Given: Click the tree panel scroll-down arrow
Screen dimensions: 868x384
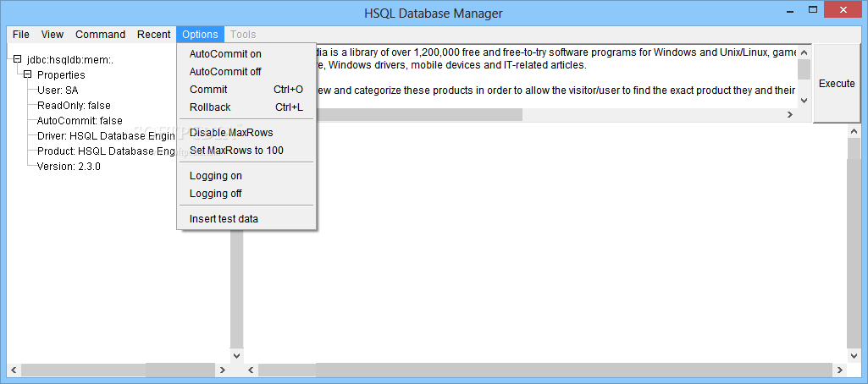Looking at the screenshot, I should point(236,356).
